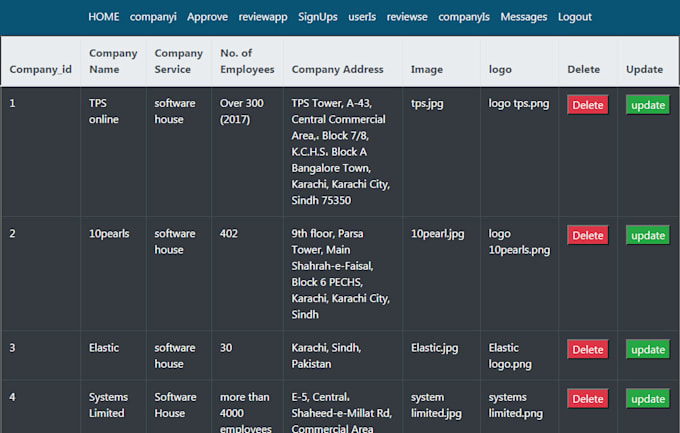
Task: Go to the companyls page
Action: [464, 17]
